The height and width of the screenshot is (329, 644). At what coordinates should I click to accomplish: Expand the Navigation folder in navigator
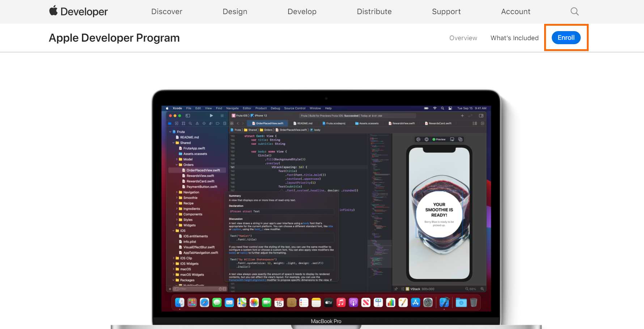tap(177, 192)
